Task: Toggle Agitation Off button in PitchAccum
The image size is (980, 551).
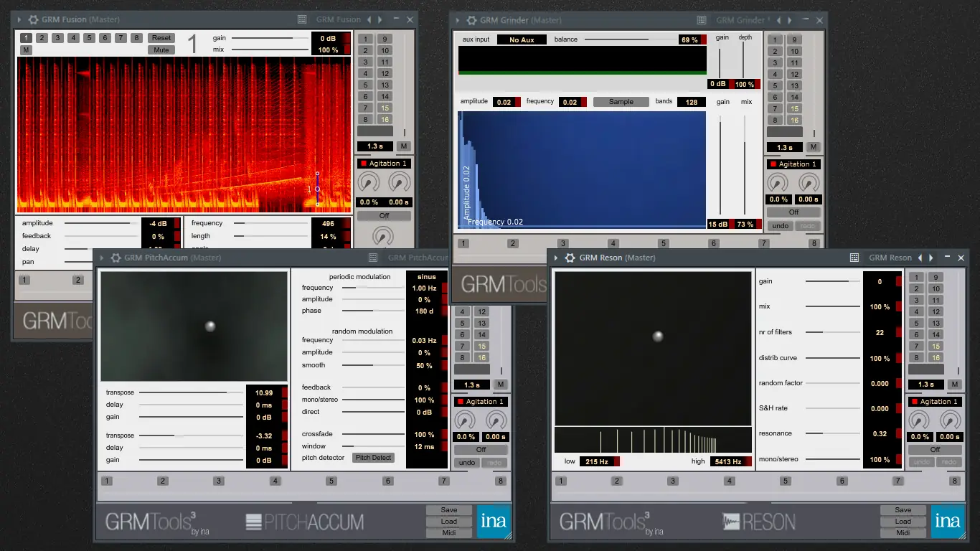Action: pyautogui.click(x=481, y=450)
